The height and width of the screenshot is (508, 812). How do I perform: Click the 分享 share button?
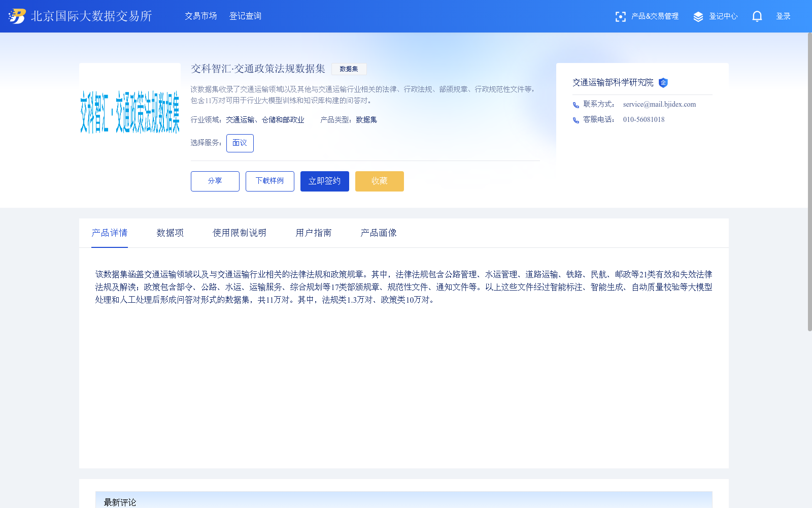coord(215,181)
